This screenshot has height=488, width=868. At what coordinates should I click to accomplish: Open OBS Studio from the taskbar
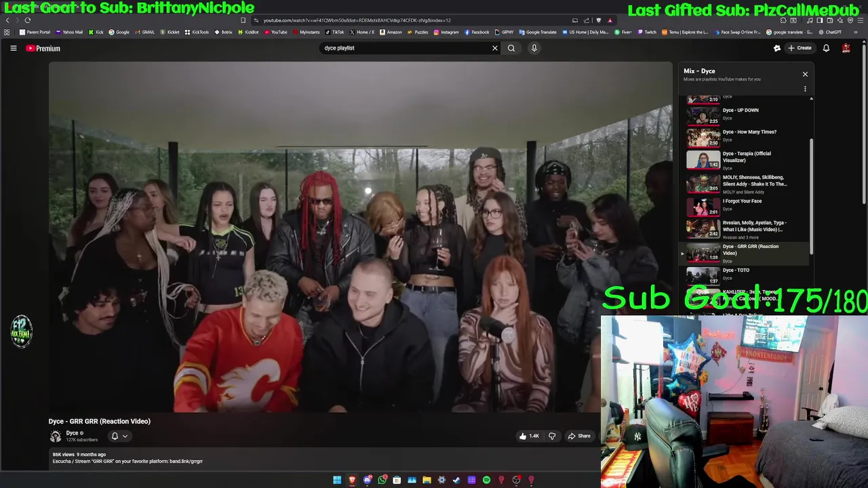pyautogui.click(x=516, y=480)
